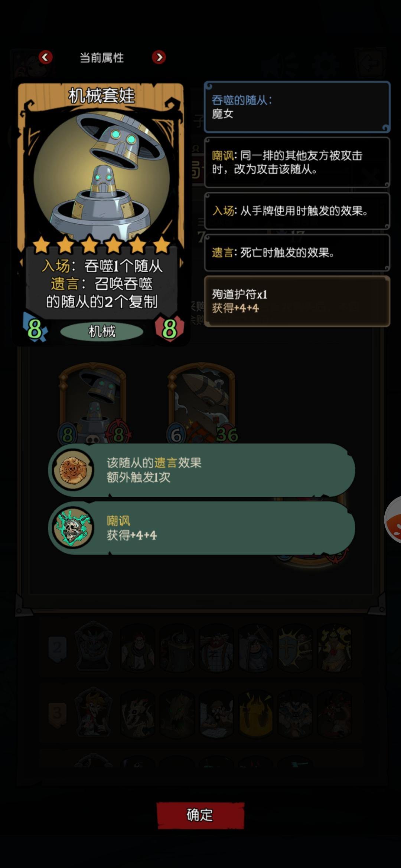
Task: Tap the cookie relic icon for 遗言 effect
Action: (x=73, y=470)
